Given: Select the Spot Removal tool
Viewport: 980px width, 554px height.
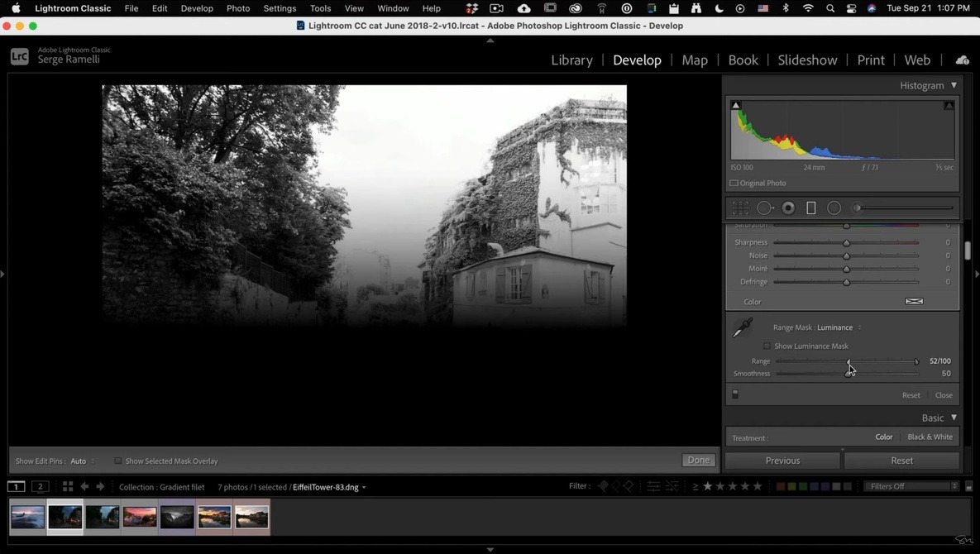Looking at the screenshot, I should (x=764, y=208).
